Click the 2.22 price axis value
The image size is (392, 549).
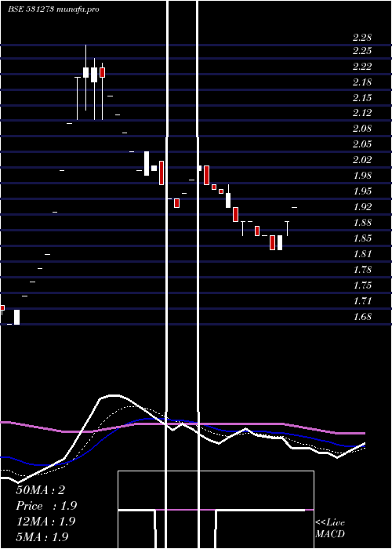pos(362,67)
